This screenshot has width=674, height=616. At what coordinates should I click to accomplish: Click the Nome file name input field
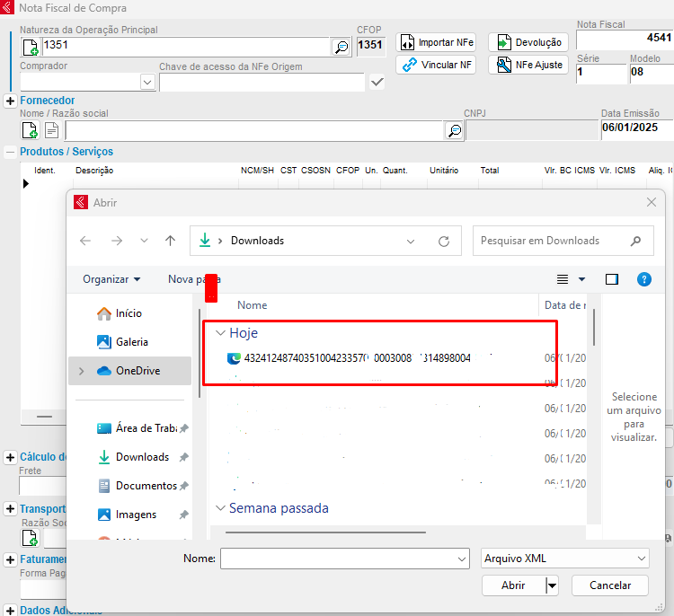tap(344, 559)
